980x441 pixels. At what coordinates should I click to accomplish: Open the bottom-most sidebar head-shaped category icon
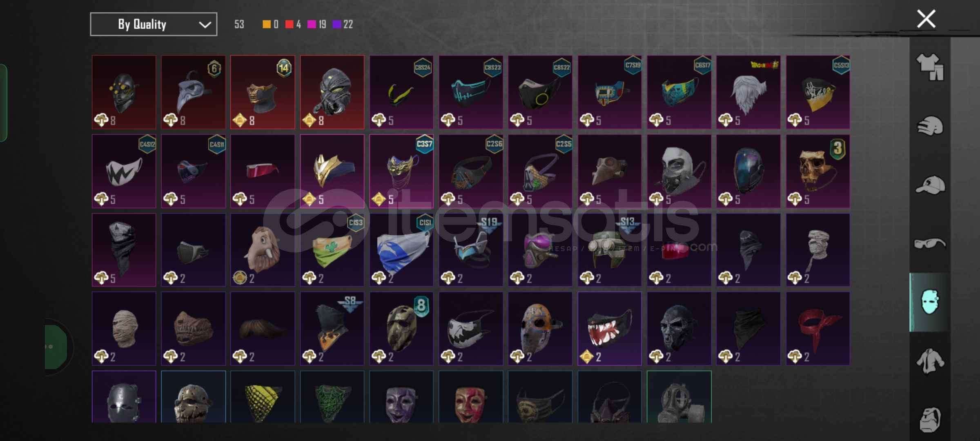(930, 419)
